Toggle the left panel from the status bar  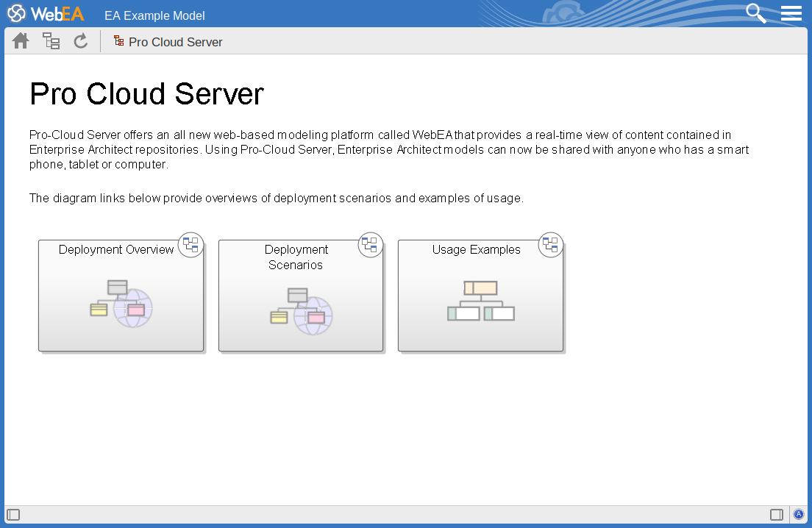coord(13,514)
